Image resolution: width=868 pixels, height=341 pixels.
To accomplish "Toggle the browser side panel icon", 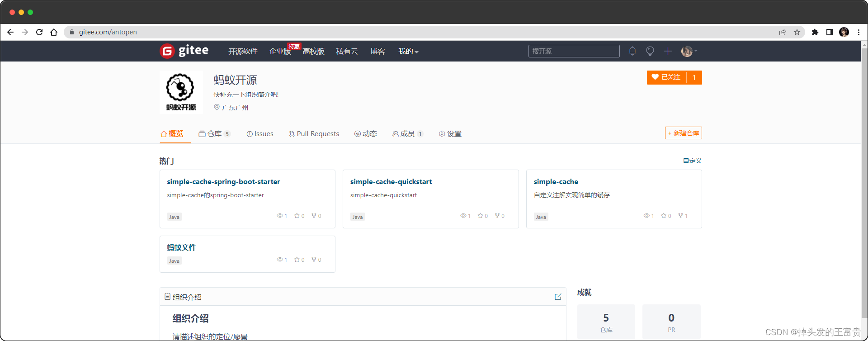I will 830,32.
